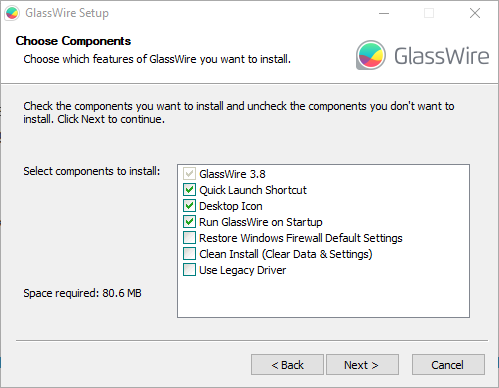The height and width of the screenshot is (388, 499).
Task: Cancel the GlassWire setup
Action: (448, 365)
